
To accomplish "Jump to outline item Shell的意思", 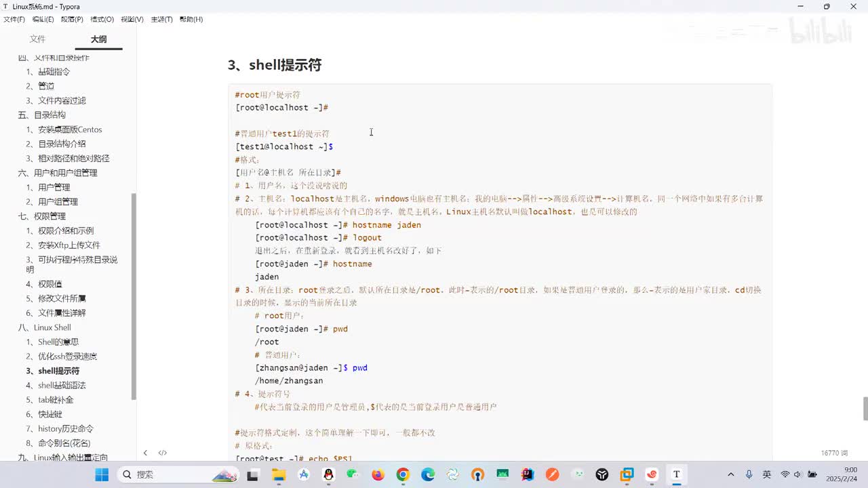I will pos(52,342).
